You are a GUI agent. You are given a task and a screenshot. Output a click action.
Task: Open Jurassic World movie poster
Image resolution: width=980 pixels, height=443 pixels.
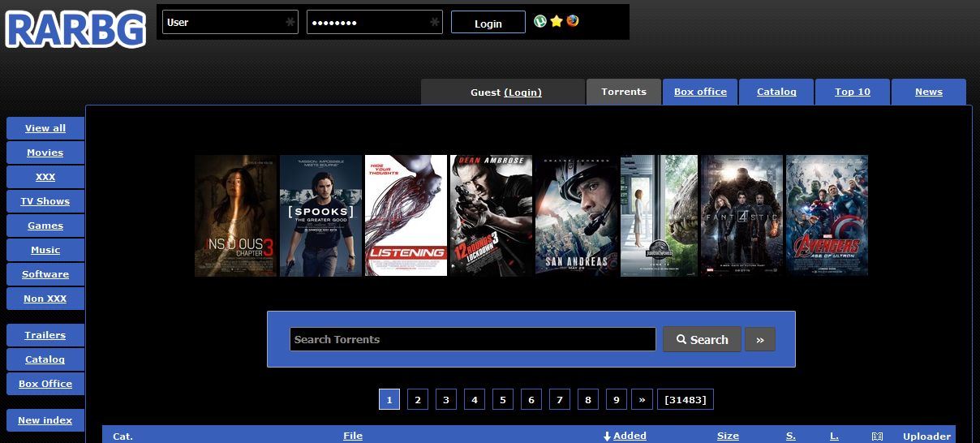coord(659,216)
